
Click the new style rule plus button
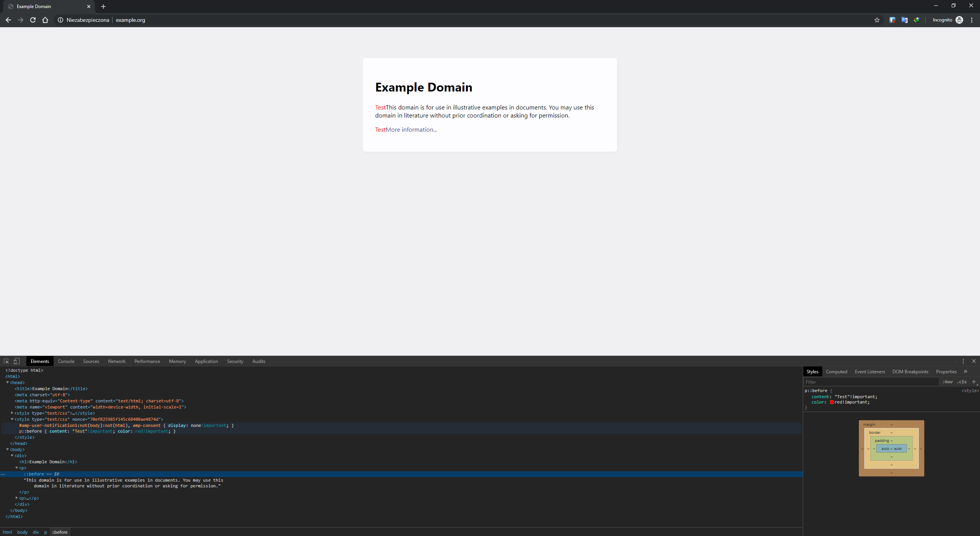tap(973, 382)
